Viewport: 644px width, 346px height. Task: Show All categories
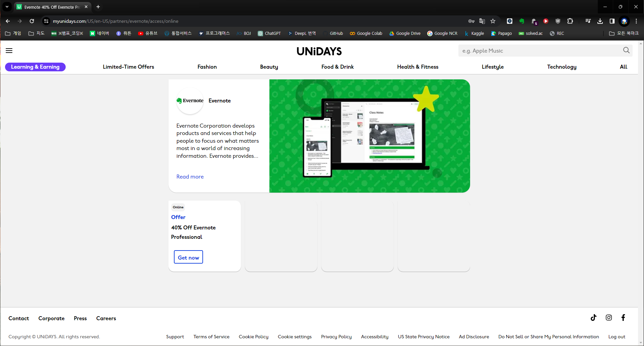click(623, 67)
